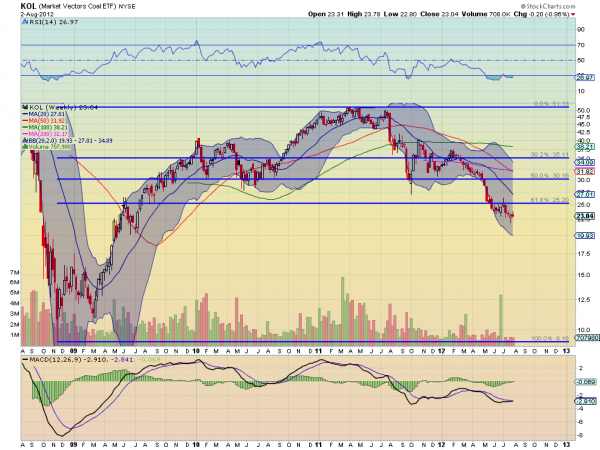
Task: Click the 17.5 price axis label
Action: pos(584,253)
